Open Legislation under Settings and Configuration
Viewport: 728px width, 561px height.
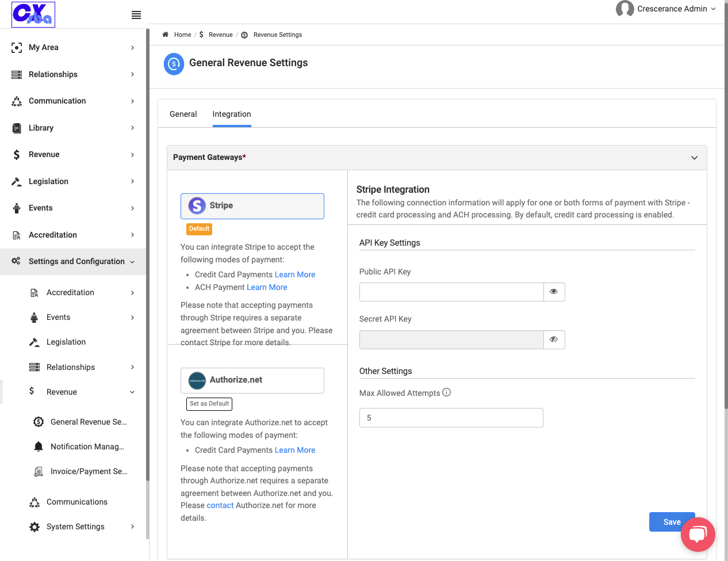(x=66, y=342)
